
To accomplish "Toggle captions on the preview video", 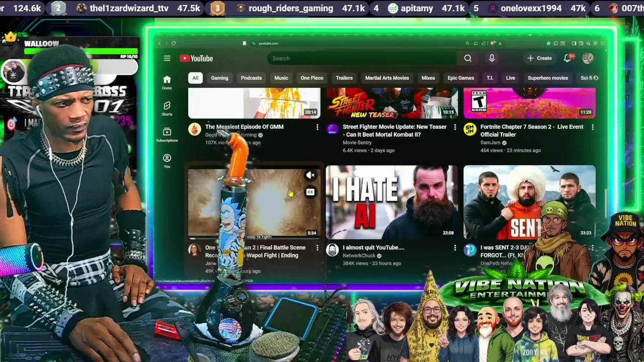I will 310,192.
